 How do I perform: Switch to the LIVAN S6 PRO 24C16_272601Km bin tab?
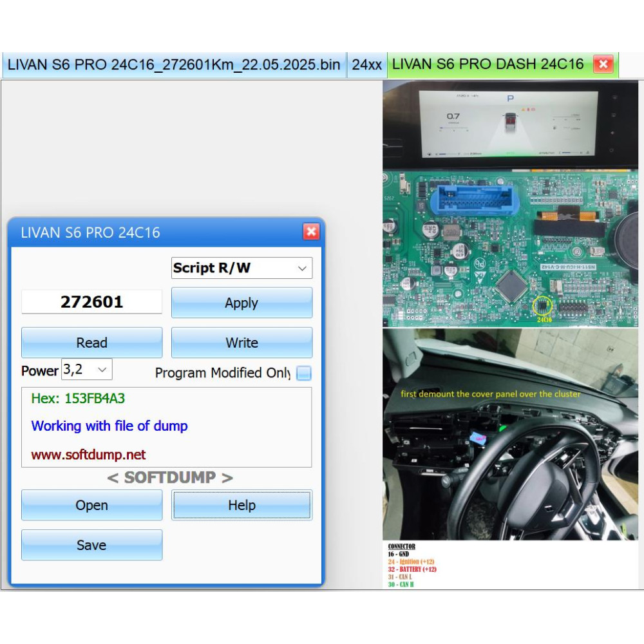(174, 64)
